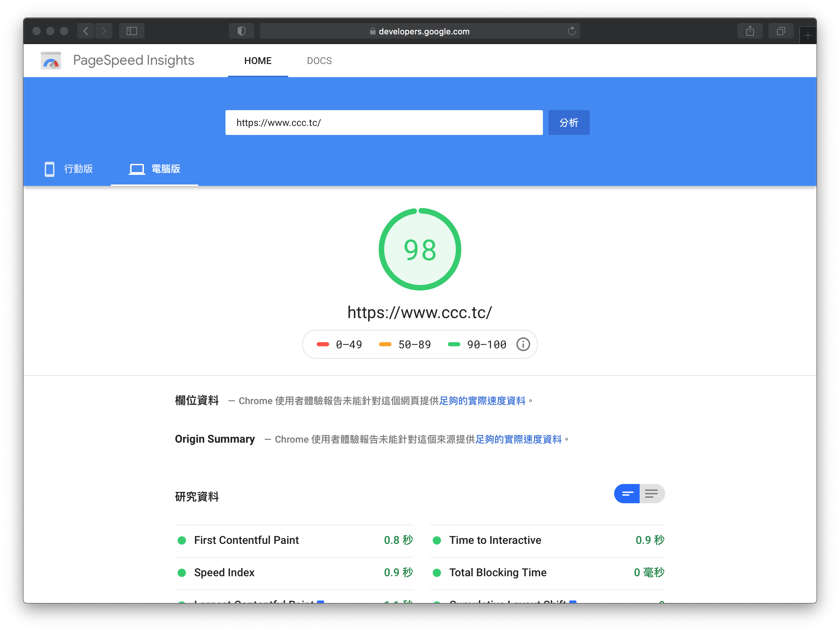Click the Safari forward navigation arrow
Image resolution: width=840 pixels, height=632 pixels.
[x=104, y=31]
